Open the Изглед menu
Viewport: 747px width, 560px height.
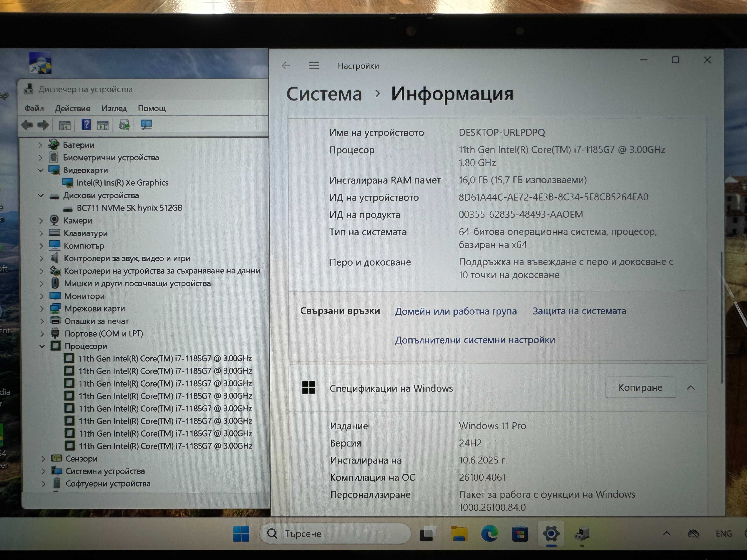tap(114, 108)
